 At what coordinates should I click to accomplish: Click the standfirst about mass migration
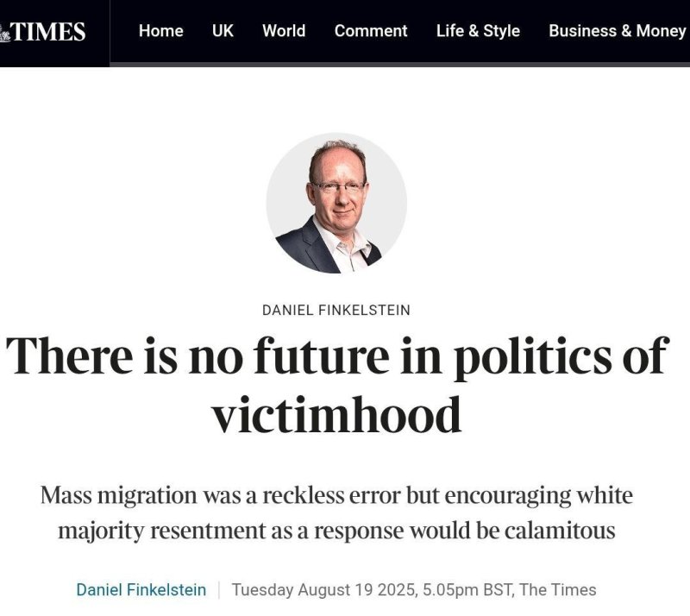(336, 512)
